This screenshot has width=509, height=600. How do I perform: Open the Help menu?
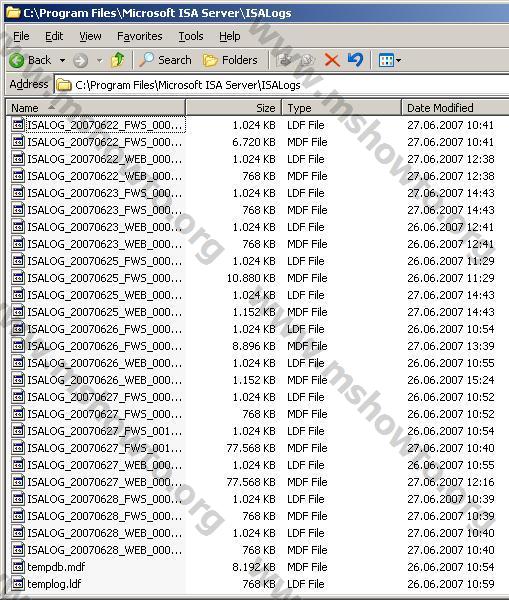tap(230, 36)
